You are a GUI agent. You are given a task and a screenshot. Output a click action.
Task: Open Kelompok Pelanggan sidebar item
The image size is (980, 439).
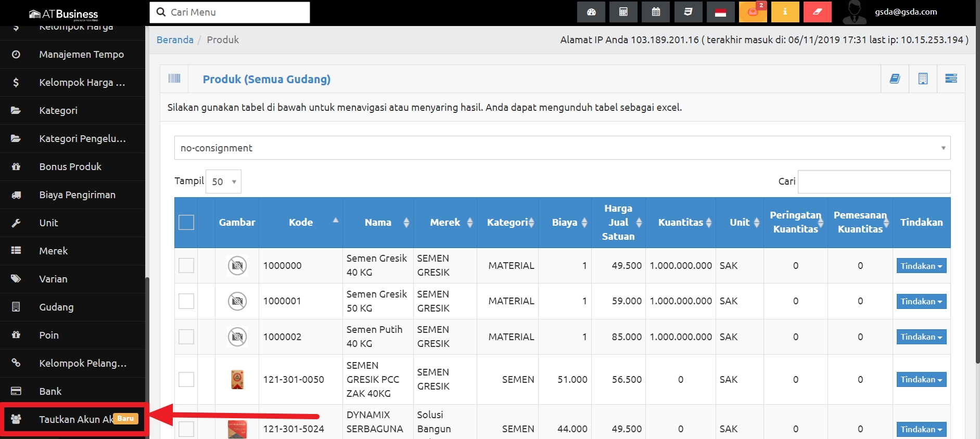72,363
